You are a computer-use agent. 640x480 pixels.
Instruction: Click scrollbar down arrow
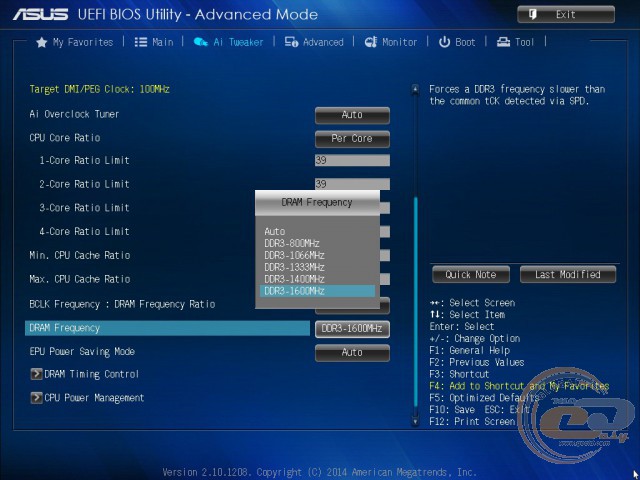click(x=415, y=421)
